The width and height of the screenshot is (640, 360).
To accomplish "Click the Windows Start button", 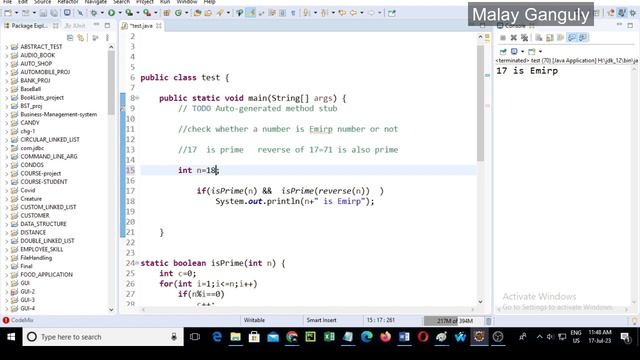I will 11,337.
